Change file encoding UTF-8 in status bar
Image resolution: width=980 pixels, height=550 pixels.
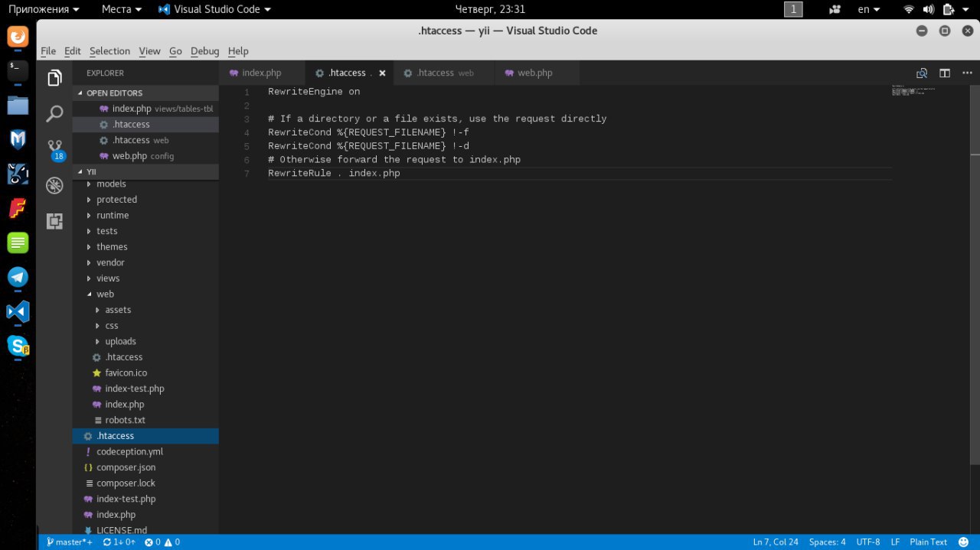[867, 542]
